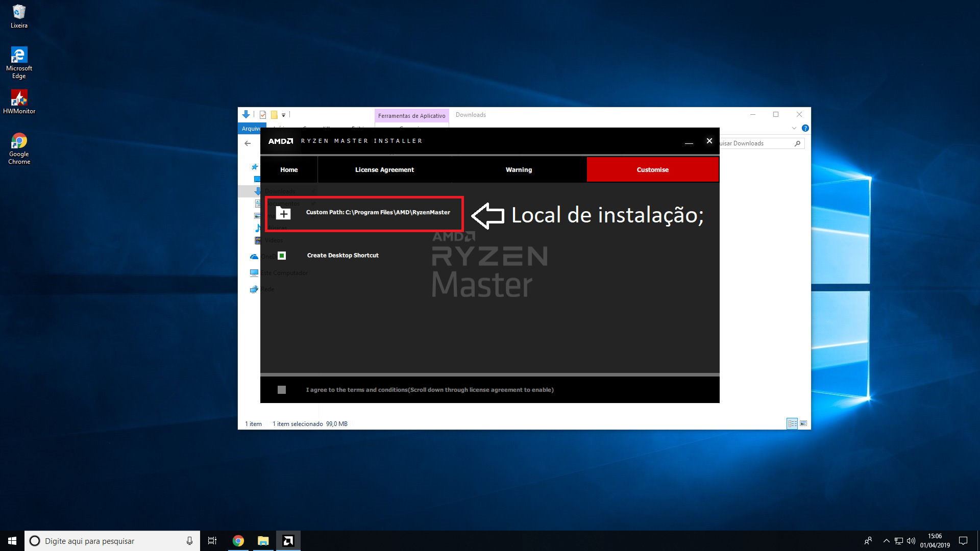
Task: Show hidden system tray icons
Action: [x=887, y=541]
